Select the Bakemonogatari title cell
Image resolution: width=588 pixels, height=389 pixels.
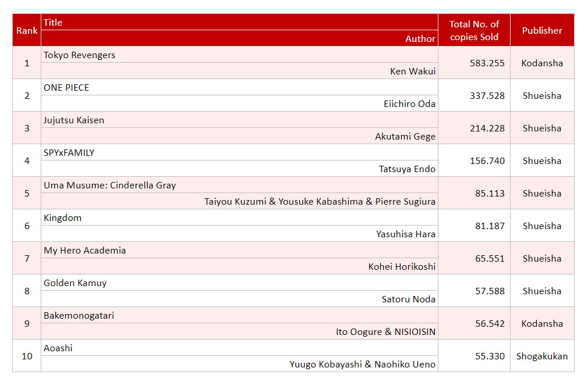click(x=239, y=315)
